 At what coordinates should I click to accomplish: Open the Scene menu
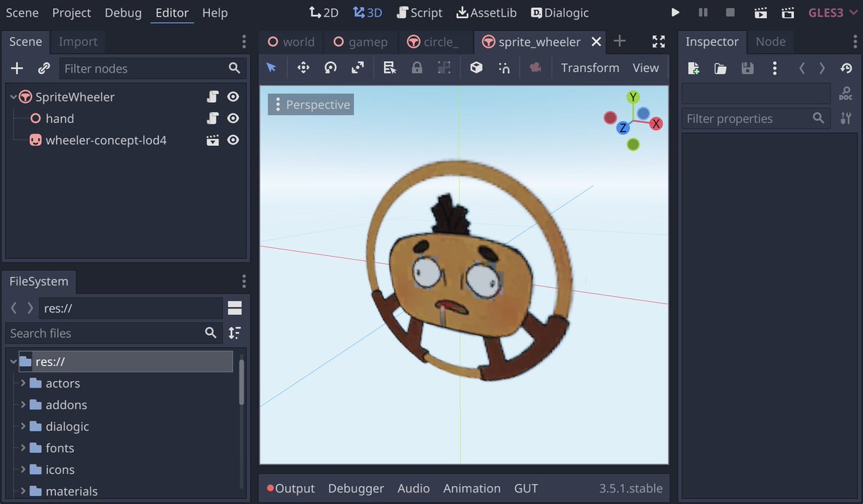click(22, 13)
